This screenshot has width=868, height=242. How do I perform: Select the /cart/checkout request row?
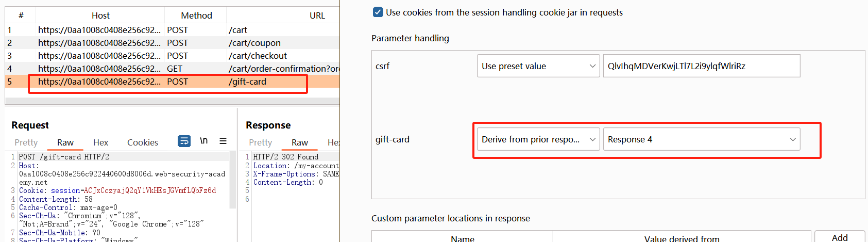pyautogui.click(x=172, y=56)
